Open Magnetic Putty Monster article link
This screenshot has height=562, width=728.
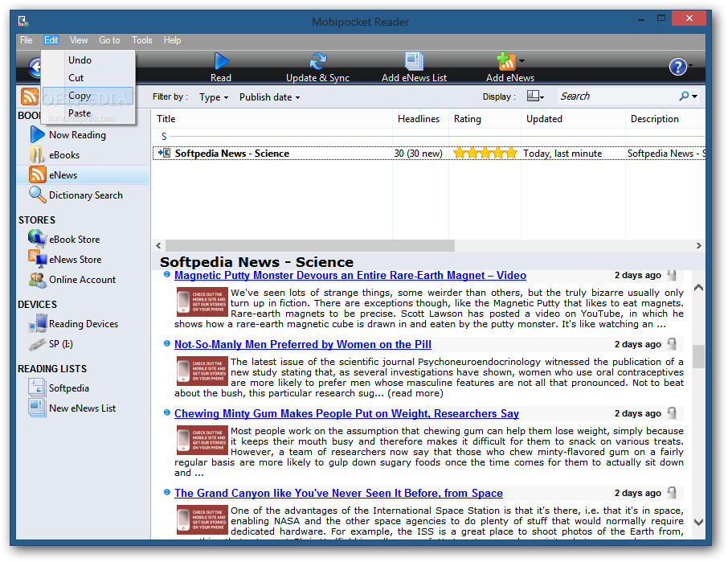350,275
